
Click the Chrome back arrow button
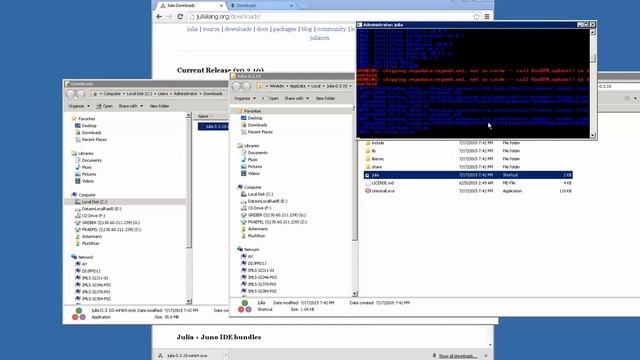(x=159, y=17)
